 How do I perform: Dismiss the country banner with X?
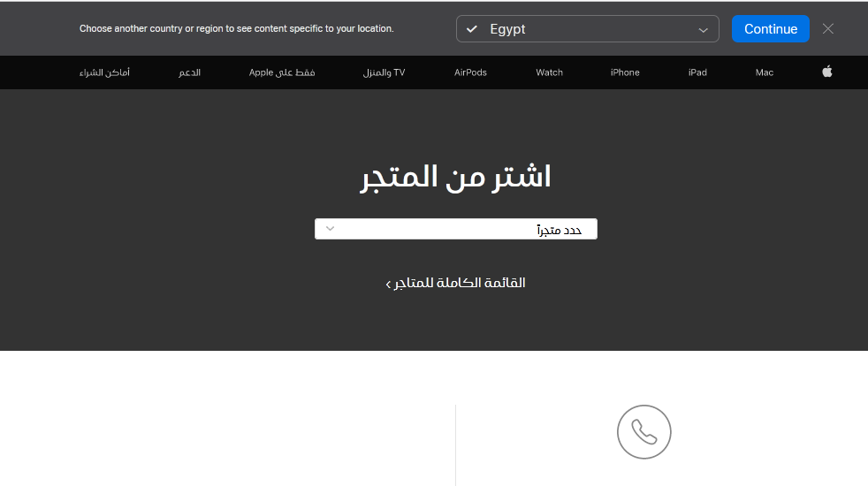(x=827, y=29)
